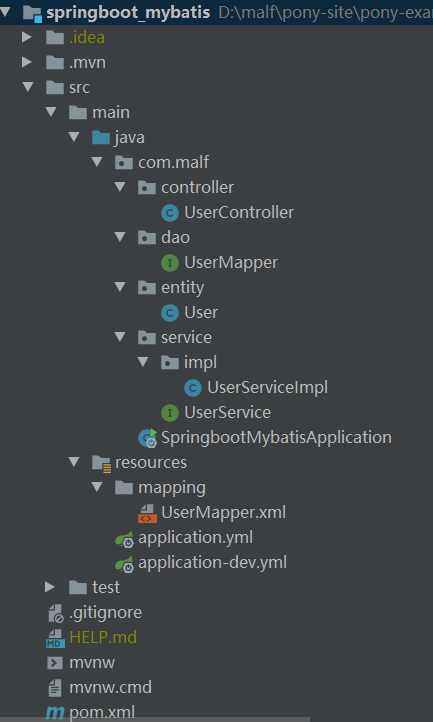Viewport: 433px width, 722px height.
Task: Expand the .idea folder arrow
Action: 27,37
